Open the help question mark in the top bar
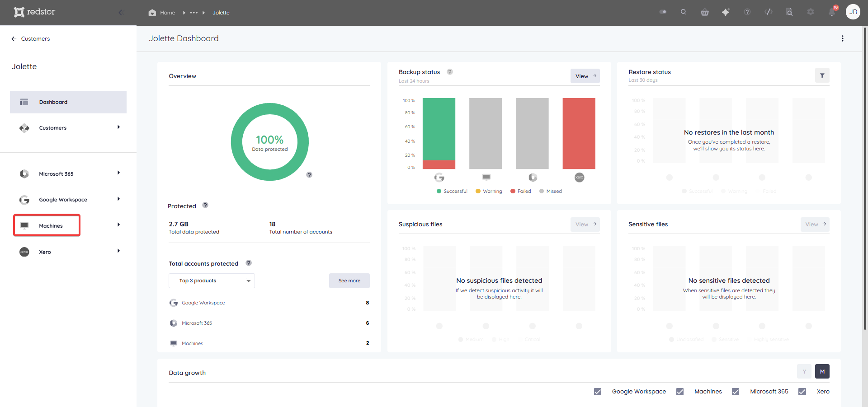Viewport: 868px width, 407px height. (x=747, y=12)
